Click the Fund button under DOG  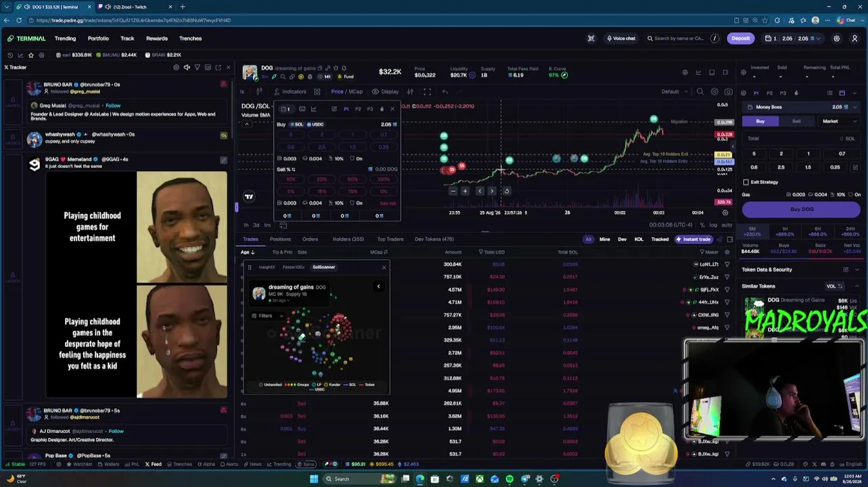click(345, 77)
